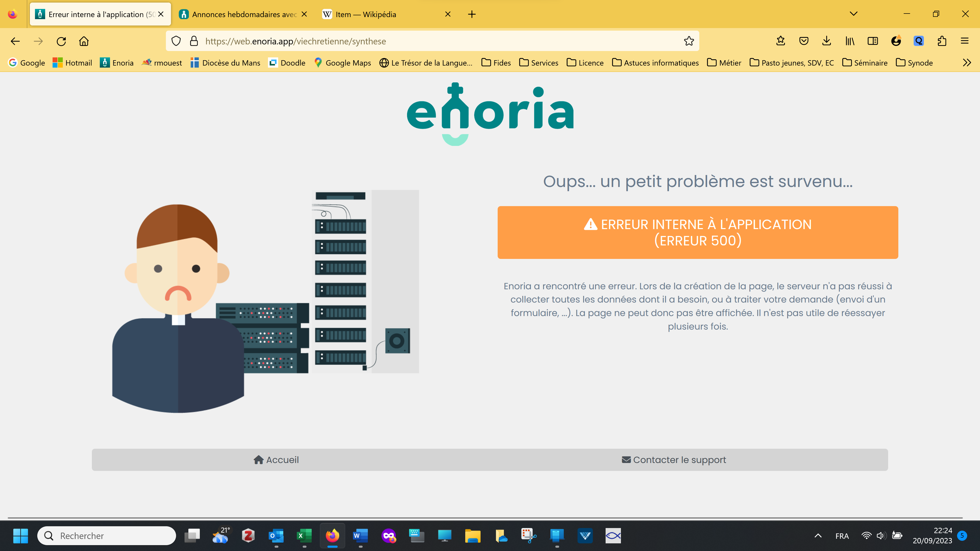
Task: Open the Pocket save icon
Action: pyautogui.click(x=803, y=41)
